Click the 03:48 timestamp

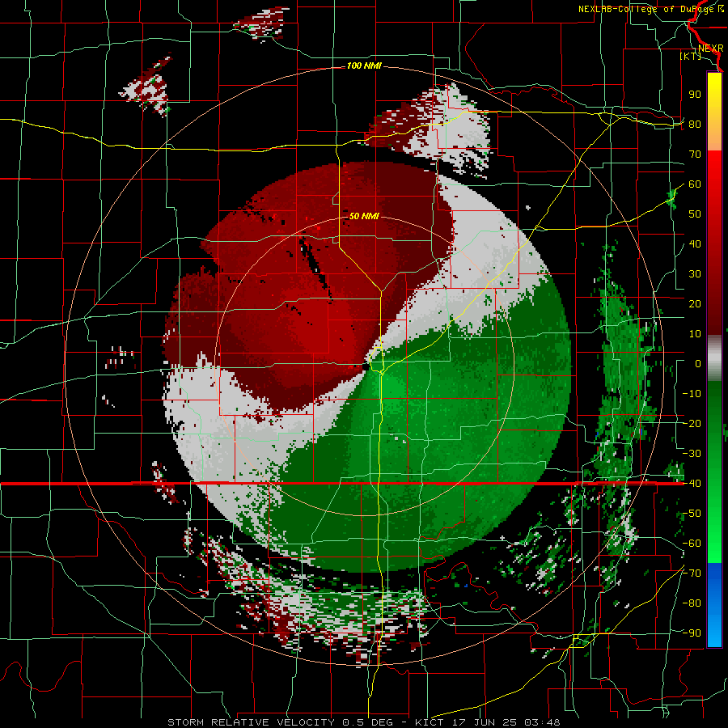pyautogui.click(x=540, y=722)
